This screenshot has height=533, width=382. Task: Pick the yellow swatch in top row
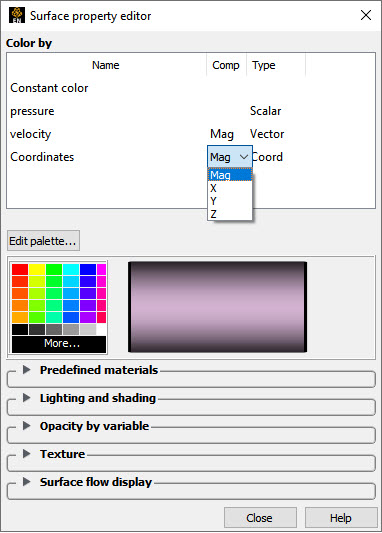coord(37,269)
